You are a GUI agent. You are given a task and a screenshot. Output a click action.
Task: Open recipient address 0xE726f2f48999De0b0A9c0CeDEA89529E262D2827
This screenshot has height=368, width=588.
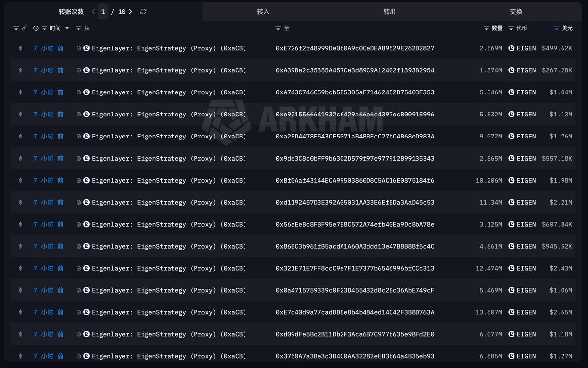pos(355,48)
